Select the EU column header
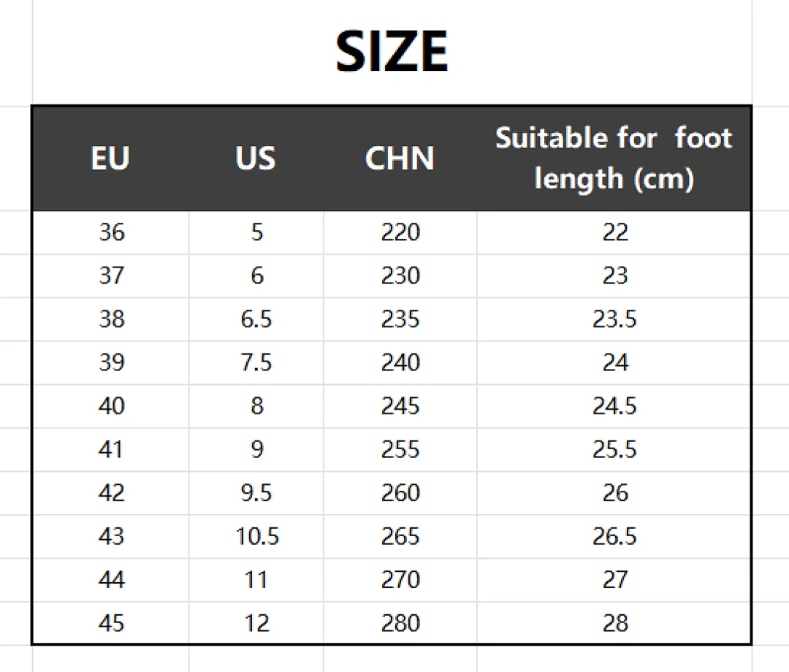 tap(111, 158)
